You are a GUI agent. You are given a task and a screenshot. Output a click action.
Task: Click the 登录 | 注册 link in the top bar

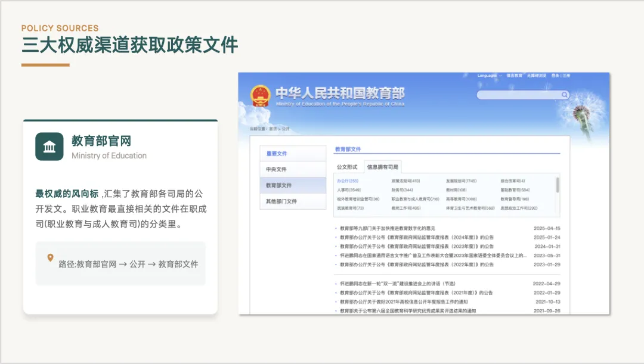(x=561, y=76)
